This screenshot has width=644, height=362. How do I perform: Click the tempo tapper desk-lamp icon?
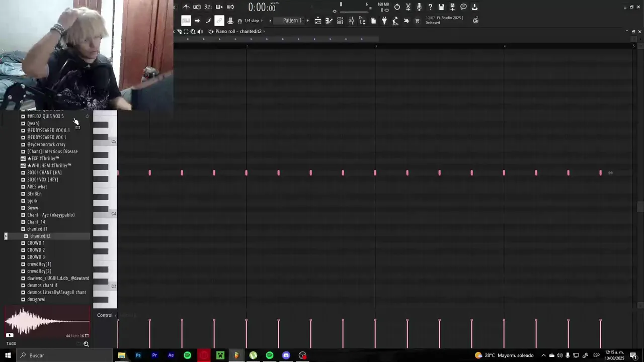tap(395, 21)
